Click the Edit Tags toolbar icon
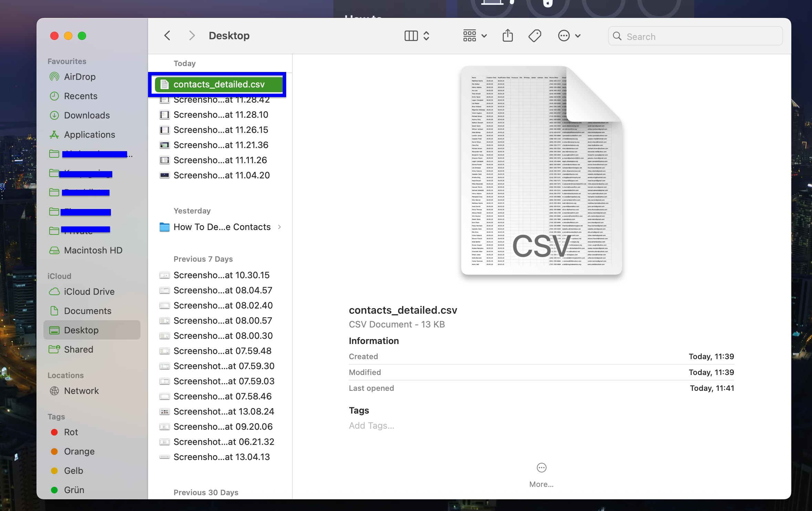 (535, 36)
